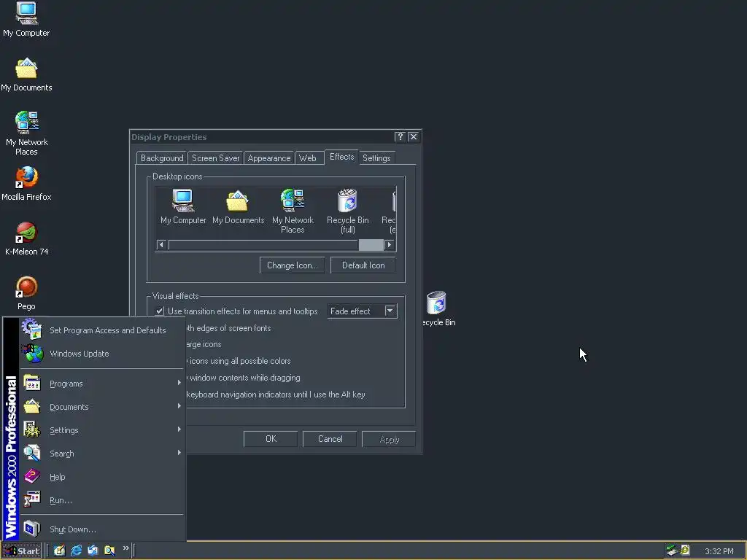Click the icon list scrollbar thumb
This screenshot has width=747, height=560.
pyautogui.click(x=371, y=245)
